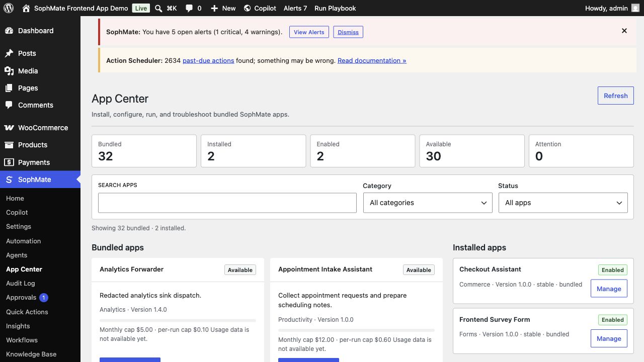Click the SophMate S icon

[x=9, y=179]
